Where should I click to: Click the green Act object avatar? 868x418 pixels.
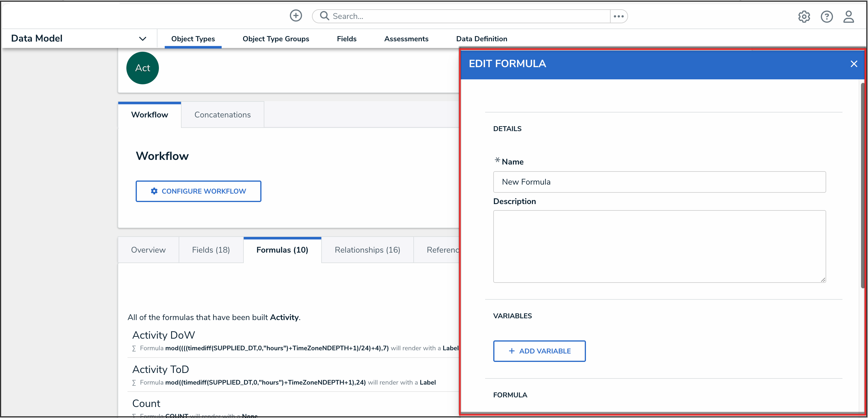pyautogui.click(x=143, y=68)
